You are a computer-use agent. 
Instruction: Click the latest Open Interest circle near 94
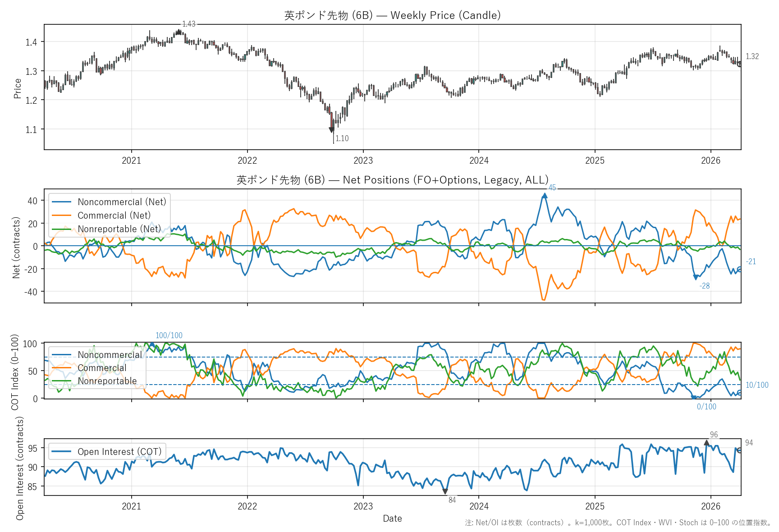pyautogui.click(x=739, y=450)
